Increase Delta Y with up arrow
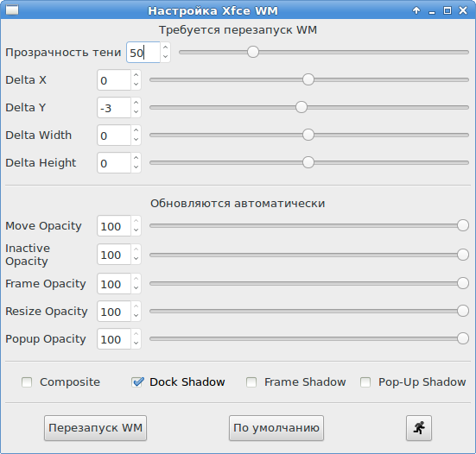 tap(136, 103)
